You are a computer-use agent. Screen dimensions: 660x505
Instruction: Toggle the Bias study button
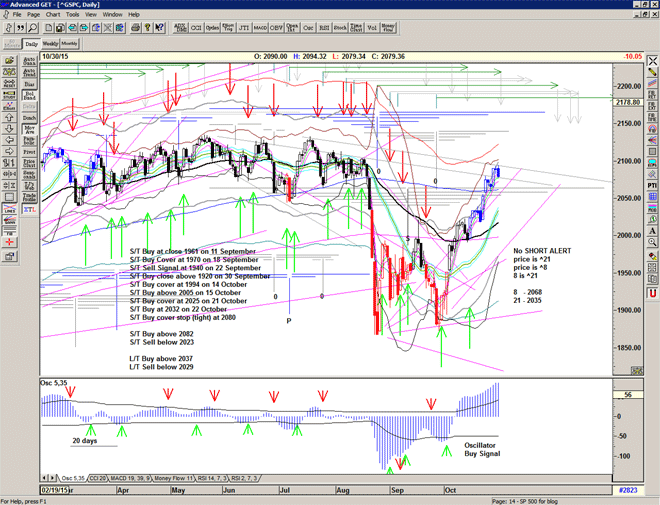pos(29,83)
